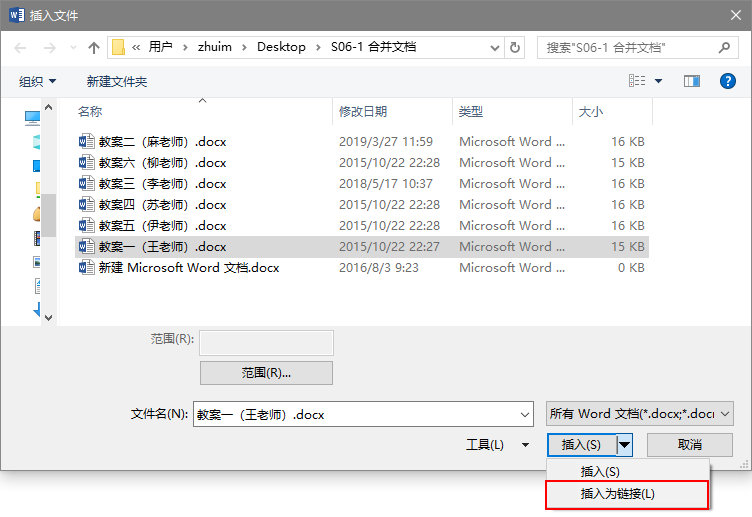
Task: Click Word icon of 教案二 (麻老师)
Action: (x=86, y=141)
